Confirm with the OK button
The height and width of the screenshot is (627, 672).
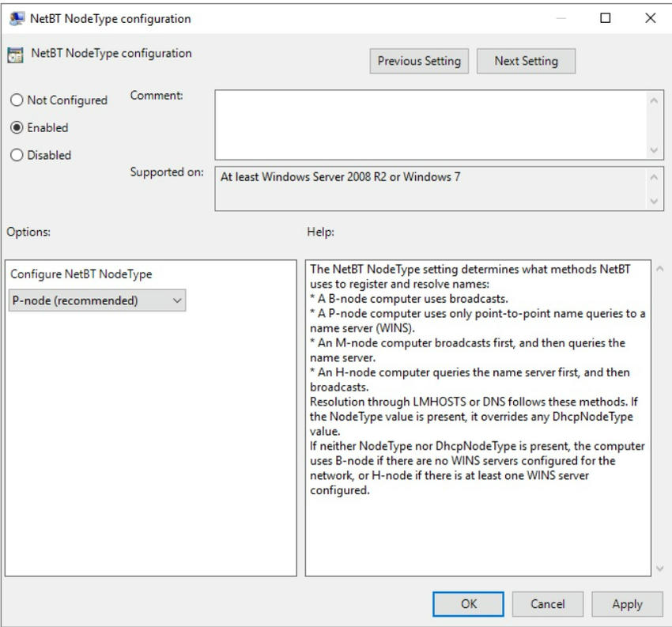point(468,604)
